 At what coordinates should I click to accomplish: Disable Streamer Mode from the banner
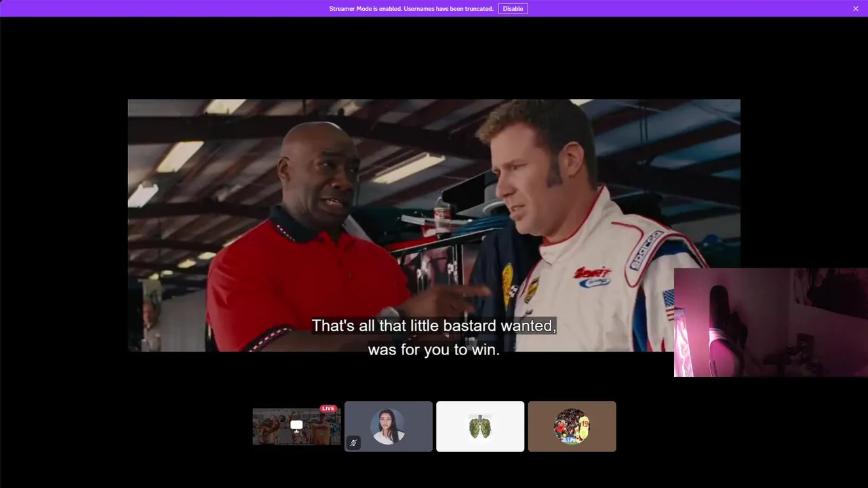pyautogui.click(x=513, y=9)
